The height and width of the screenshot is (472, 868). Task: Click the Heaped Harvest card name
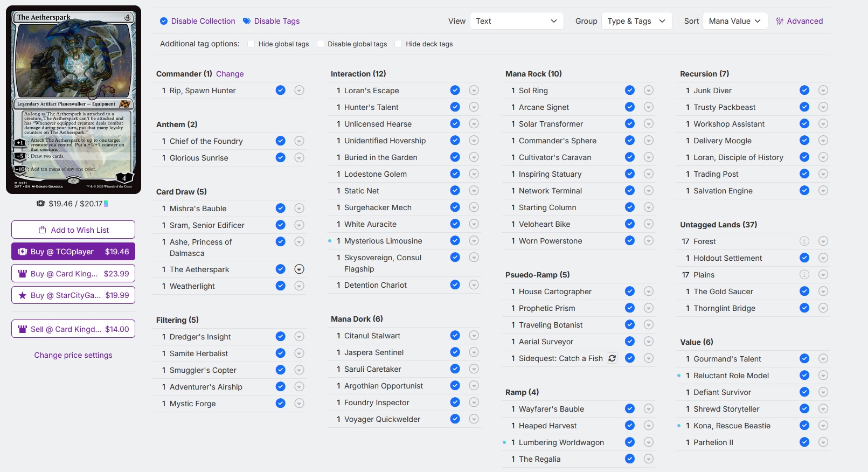click(547, 426)
